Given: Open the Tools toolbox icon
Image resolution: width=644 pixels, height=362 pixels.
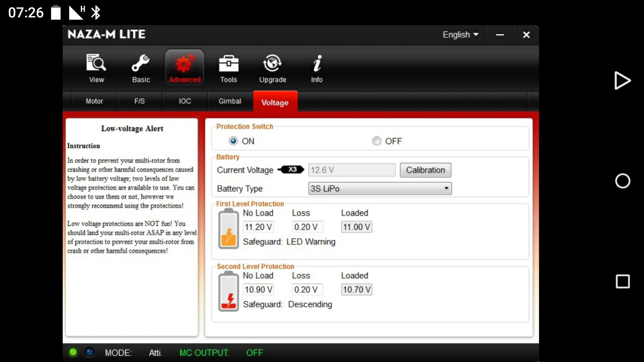Looking at the screenshot, I should coord(229,68).
